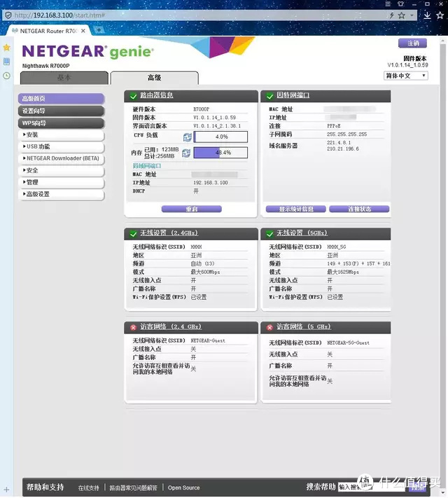
Task: Open the 访客网络 (2.4 GHz) heading link
Action: (x=171, y=326)
